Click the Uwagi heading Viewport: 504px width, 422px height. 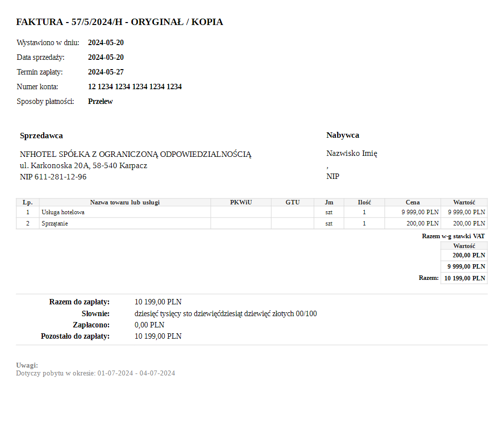click(x=27, y=366)
